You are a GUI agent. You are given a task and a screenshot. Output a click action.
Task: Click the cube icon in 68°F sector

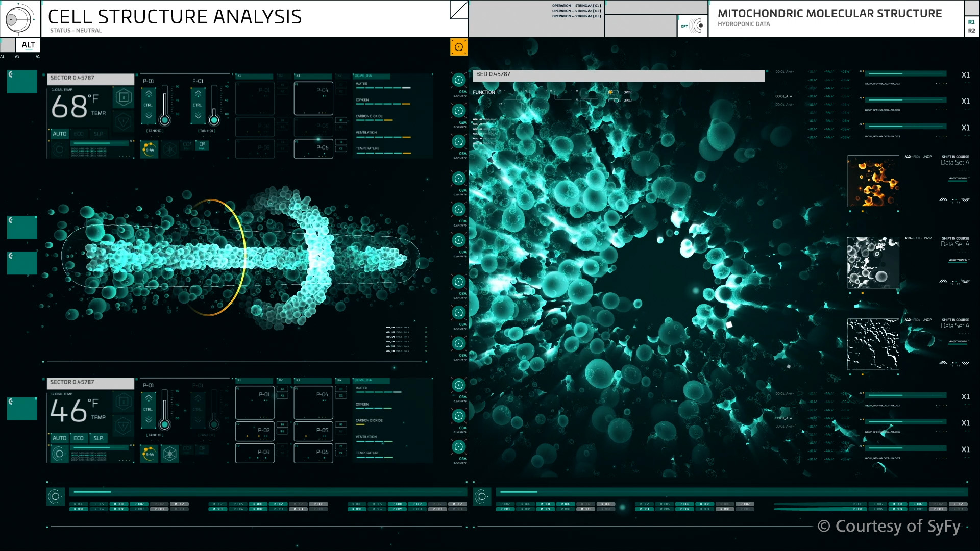coord(170,149)
